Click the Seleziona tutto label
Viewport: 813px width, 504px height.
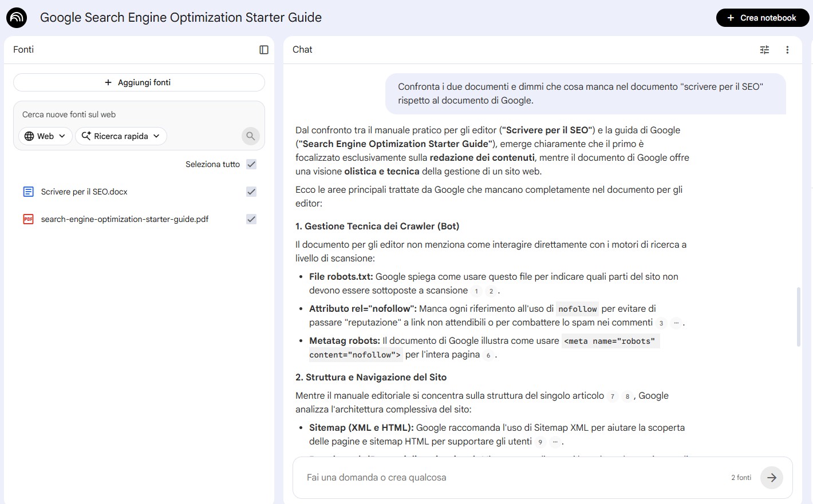click(x=212, y=164)
